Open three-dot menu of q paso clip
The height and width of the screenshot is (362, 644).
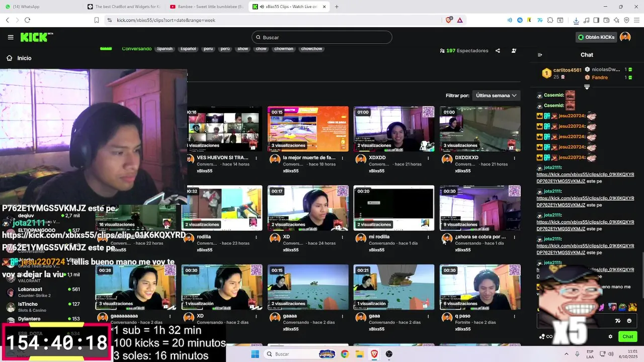[x=515, y=316]
